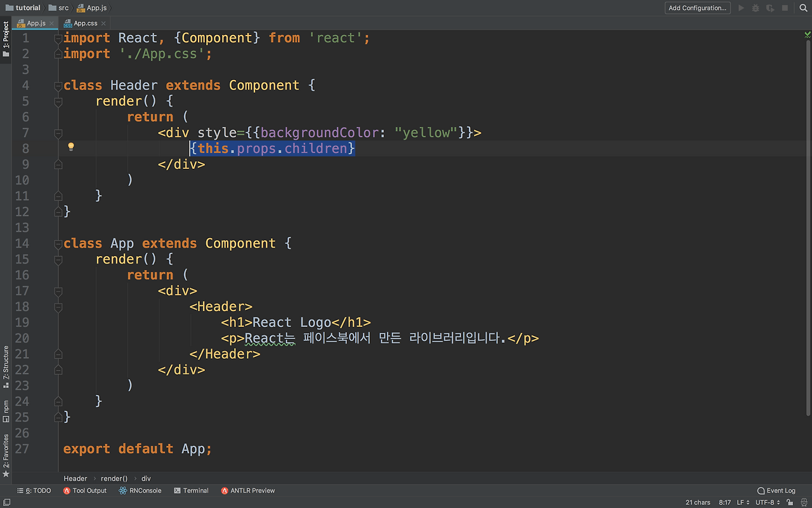This screenshot has width=812, height=508.
Task: Open the LF line separator dropdown
Action: [743, 502]
